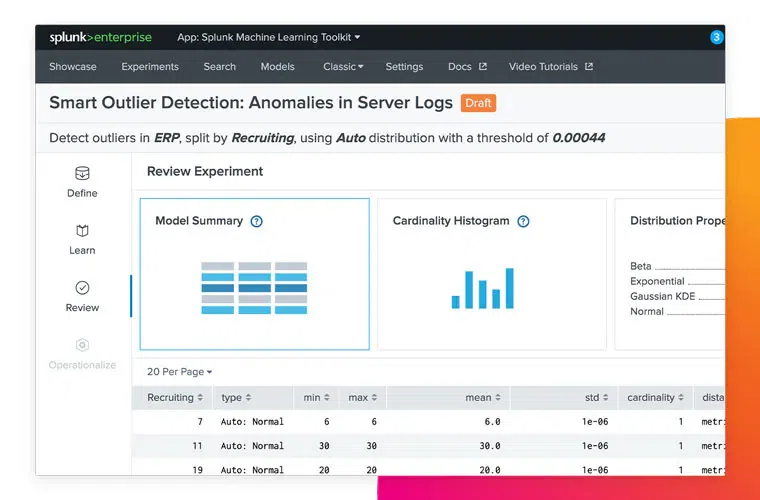Click the orange Draft status badge
The width and height of the screenshot is (760, 500).
point(478,103)
